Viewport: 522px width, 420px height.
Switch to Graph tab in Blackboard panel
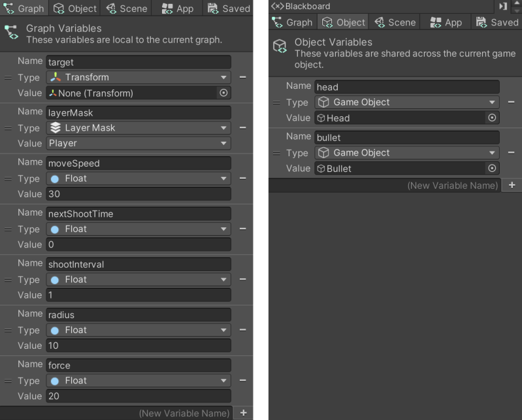(x=293, y=22)
